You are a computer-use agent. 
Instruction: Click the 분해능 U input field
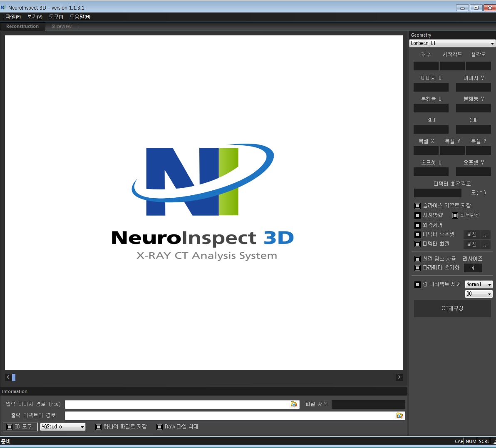point(431,108)
